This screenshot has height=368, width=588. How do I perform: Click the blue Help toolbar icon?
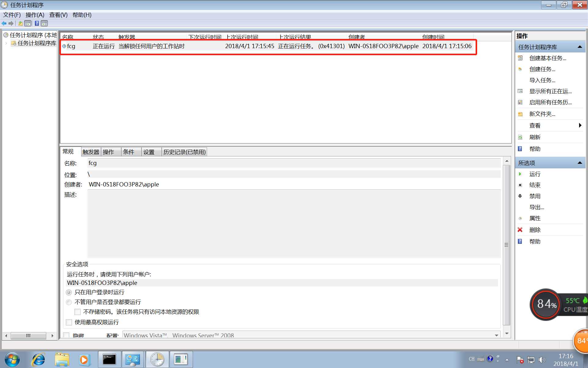[x=37, y=23]
